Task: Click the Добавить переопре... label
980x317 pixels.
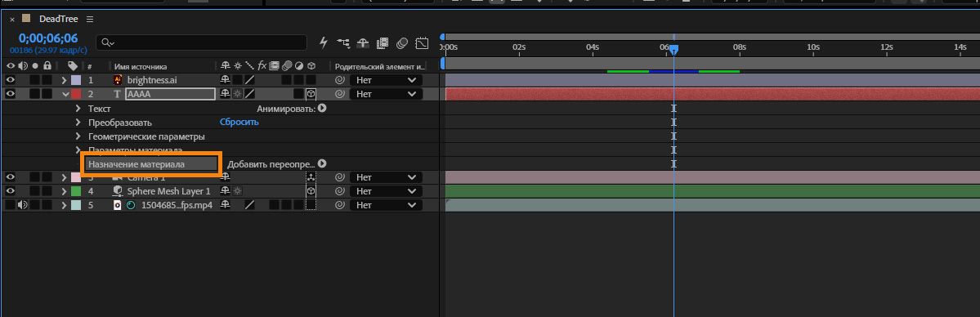Action: (271, 164)
